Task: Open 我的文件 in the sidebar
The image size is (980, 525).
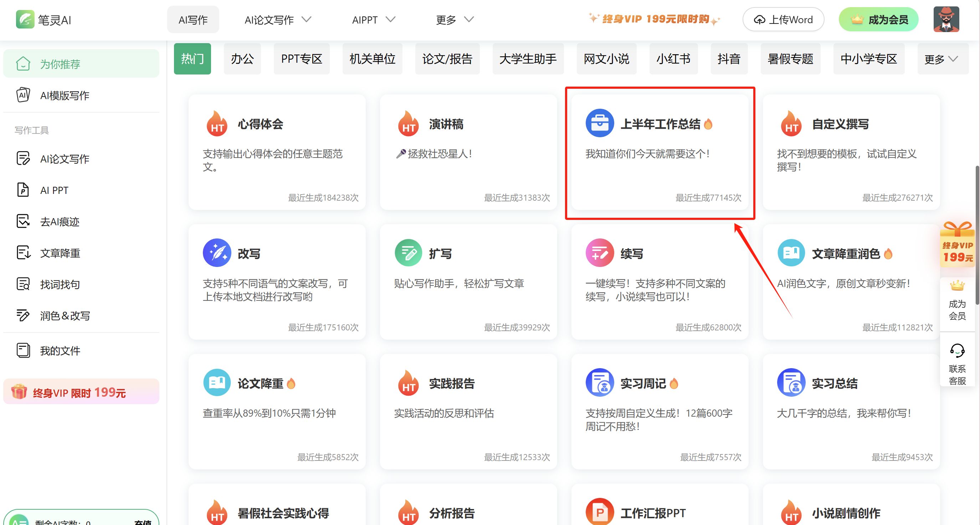Action: [x=81, y=350]
